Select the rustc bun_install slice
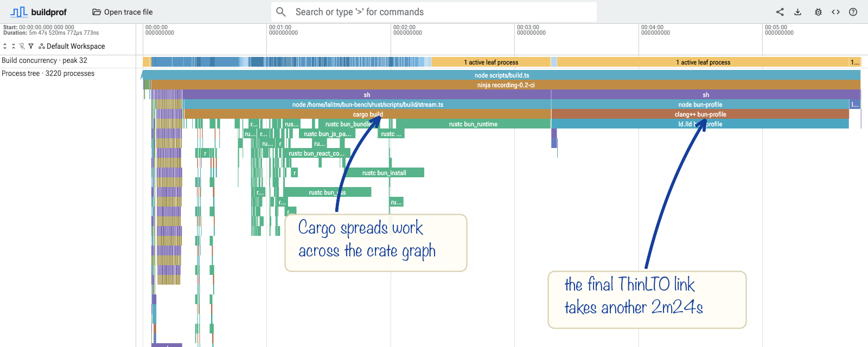The height and width of the screenshot is (347, 868). [x=384, y=173]
